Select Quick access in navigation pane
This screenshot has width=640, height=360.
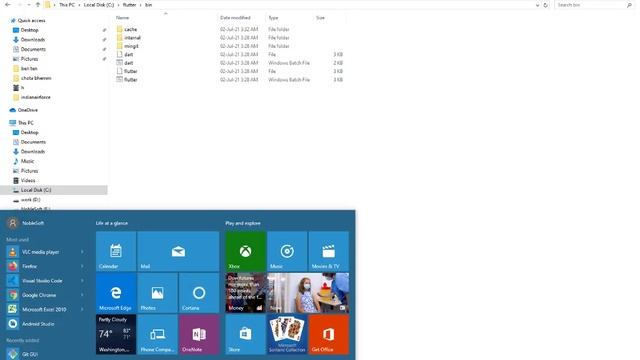(x=31, y=20)
